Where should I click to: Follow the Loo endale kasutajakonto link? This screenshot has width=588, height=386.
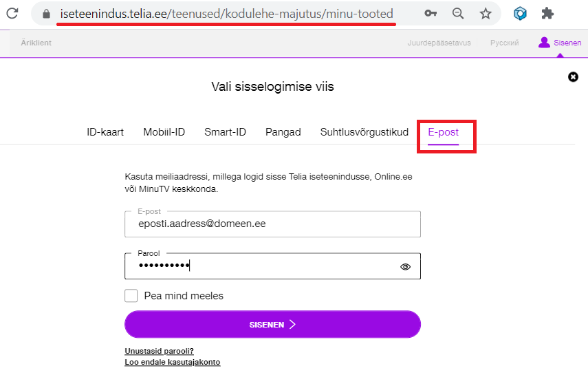point(173,363)
